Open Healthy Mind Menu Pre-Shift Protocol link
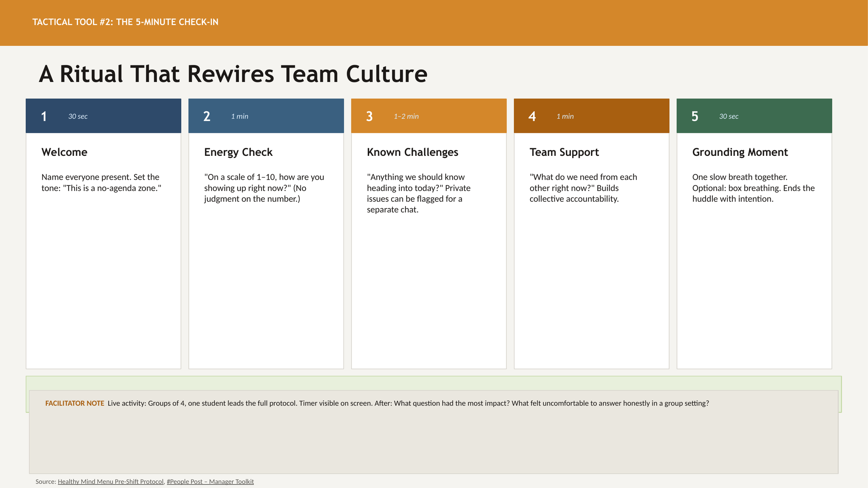 coord(110,481)
